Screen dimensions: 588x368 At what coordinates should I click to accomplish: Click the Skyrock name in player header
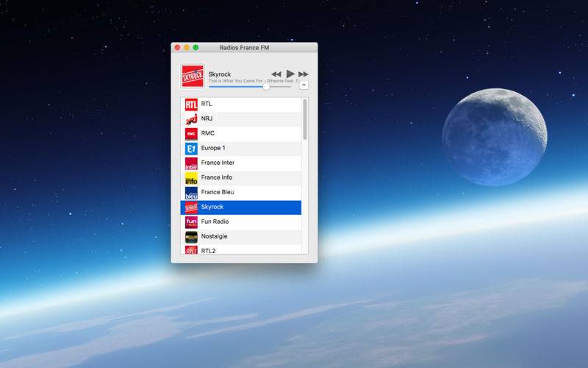click(x=220, y=74)
